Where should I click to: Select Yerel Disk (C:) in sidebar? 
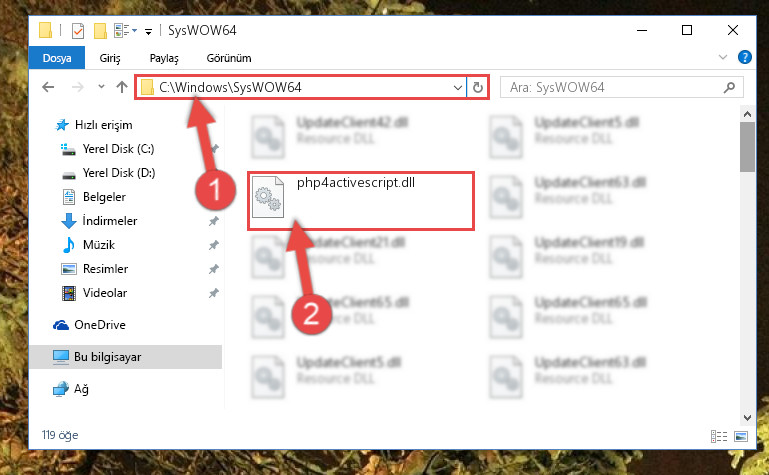pos(118,149)
